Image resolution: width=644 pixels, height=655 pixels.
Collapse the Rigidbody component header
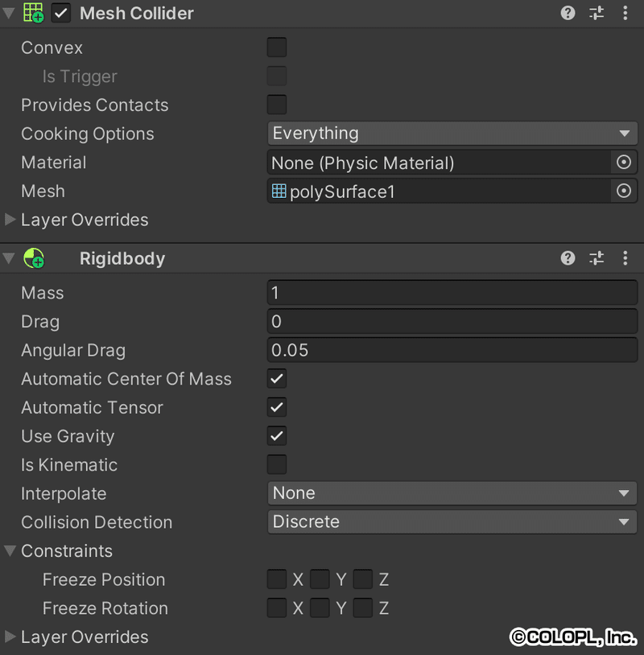[x=10, y=258]
